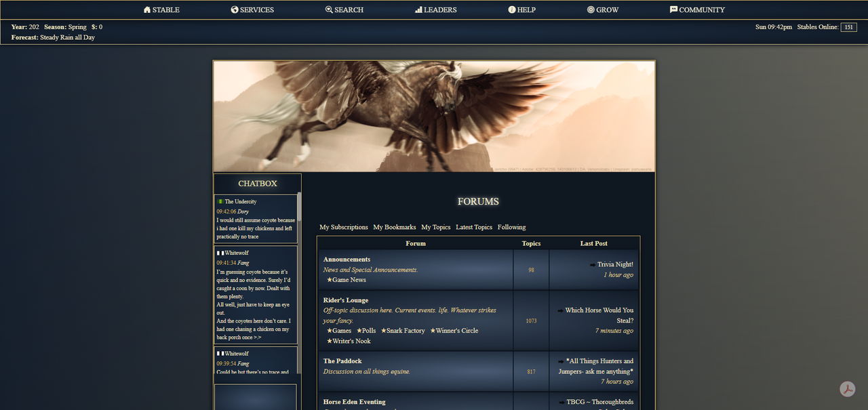Click arrow icon before Trivia Night!
Screen dimensions: 868x410
coord(593,265)
